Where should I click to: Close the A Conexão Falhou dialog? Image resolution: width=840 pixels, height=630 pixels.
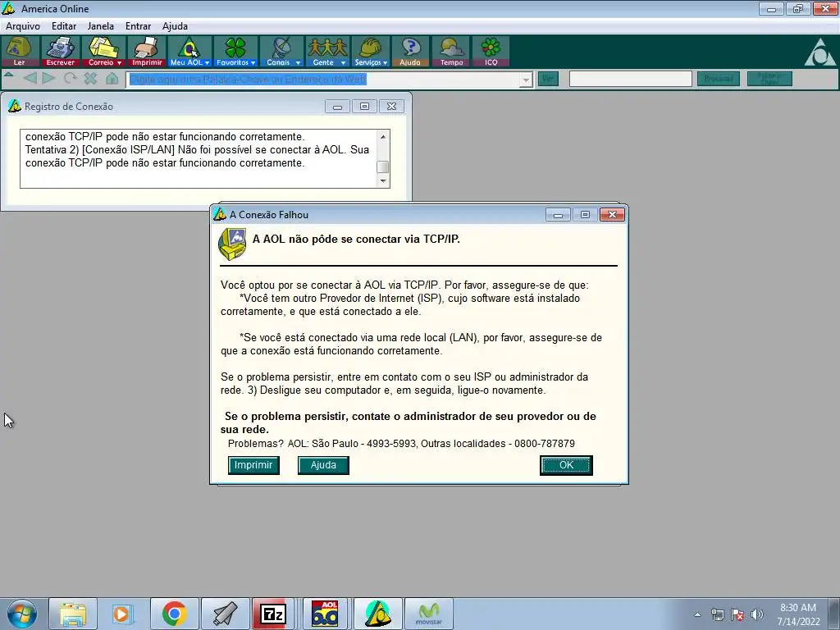coord(612,215)
